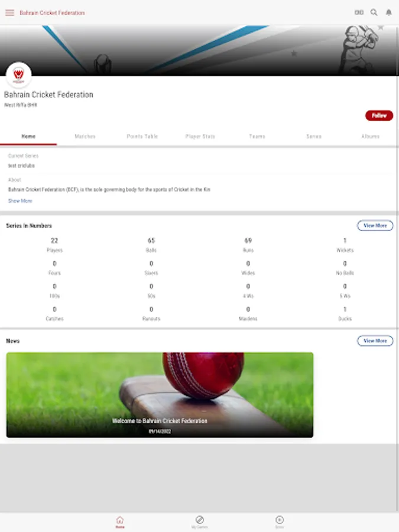Open the search magnifier icon
The height and width of the screenshot is (532, 399).
[x=374, y=12]
